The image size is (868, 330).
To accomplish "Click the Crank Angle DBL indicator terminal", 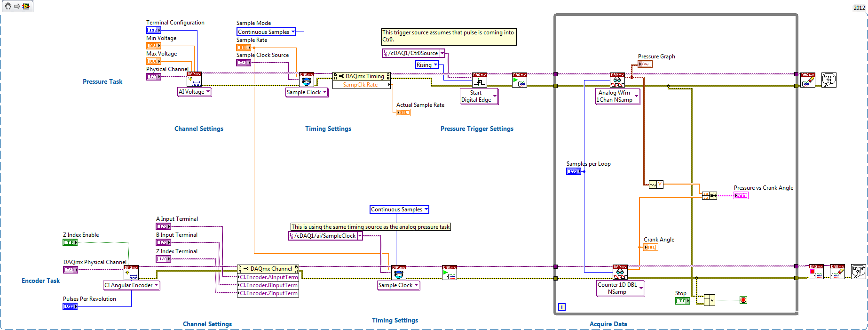I will pyautogui.click(x=651, y=247).
